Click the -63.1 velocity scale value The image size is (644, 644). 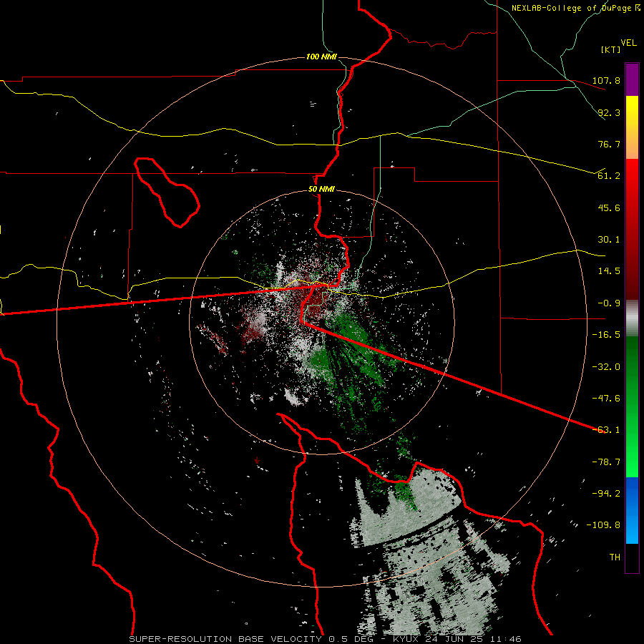coord(606,430)
